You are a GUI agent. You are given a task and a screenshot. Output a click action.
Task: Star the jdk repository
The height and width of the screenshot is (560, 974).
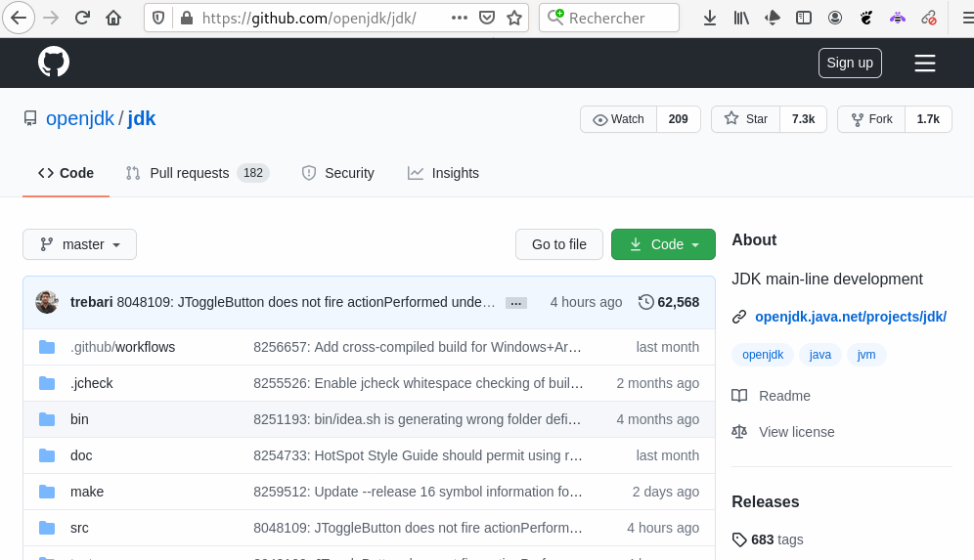(746, 119)
